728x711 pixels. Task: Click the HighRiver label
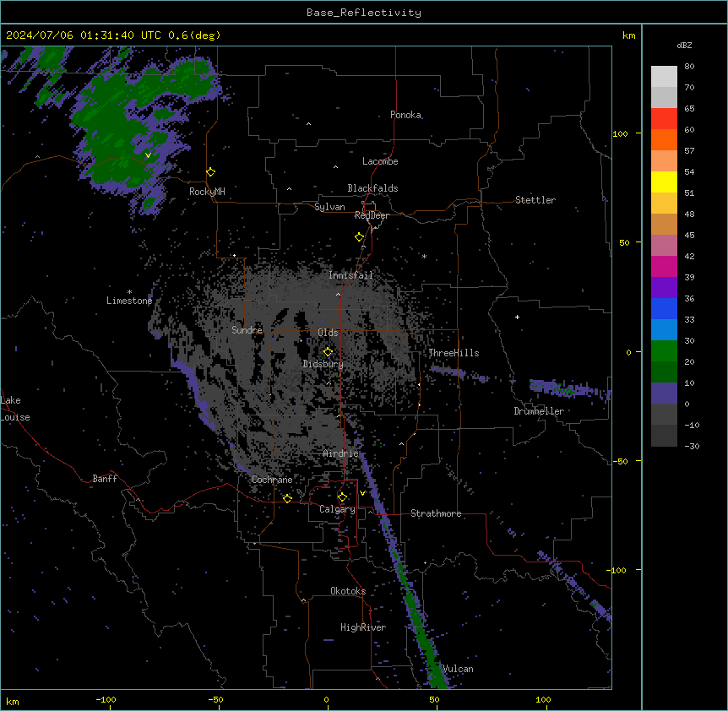coord(363,627)
